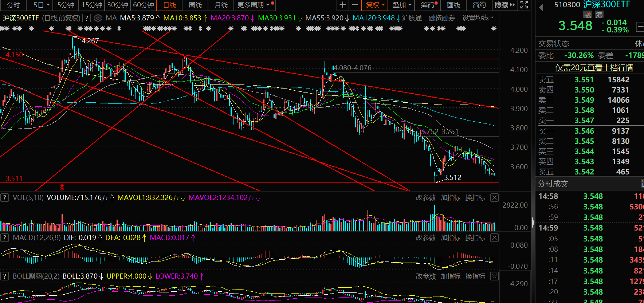This screenshot has width=644, height=303.
Task: Switch to 分时 intraday tab
Action: tap(13, 5)
